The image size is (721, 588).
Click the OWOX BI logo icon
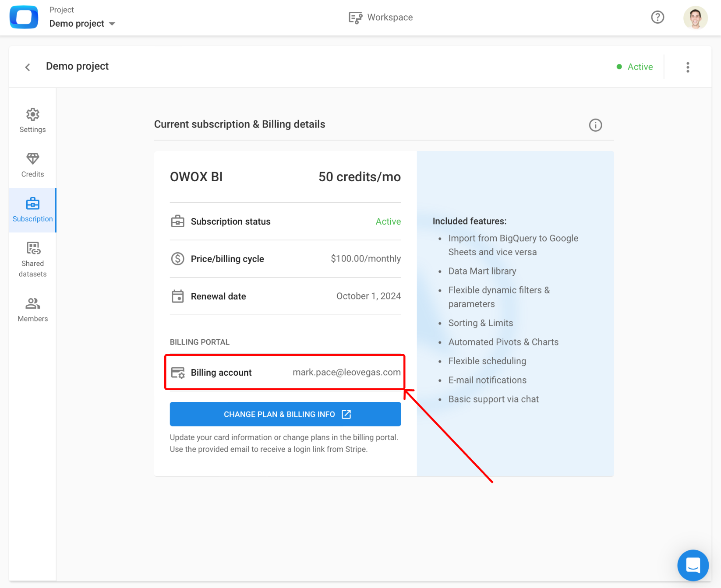tap(24, 18)
